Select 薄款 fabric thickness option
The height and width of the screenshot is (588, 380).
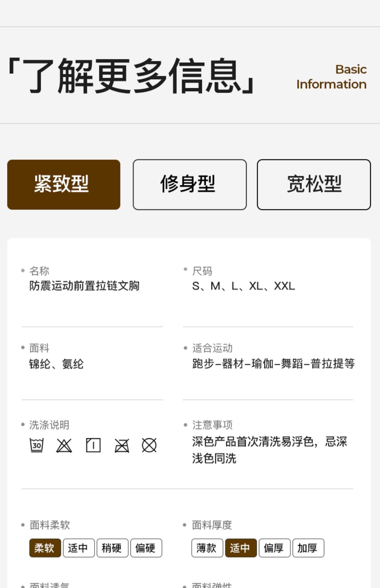[207, 548]
